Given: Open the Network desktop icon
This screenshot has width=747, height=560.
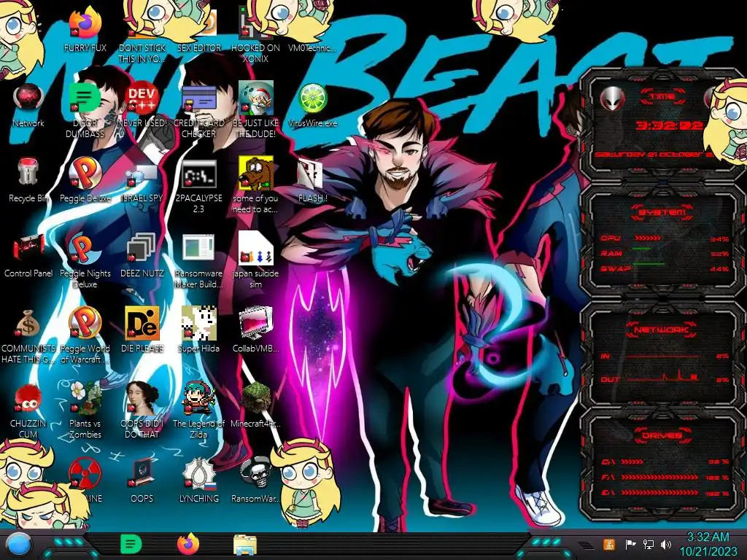Looking at the screenshot, I should (28, 98).
